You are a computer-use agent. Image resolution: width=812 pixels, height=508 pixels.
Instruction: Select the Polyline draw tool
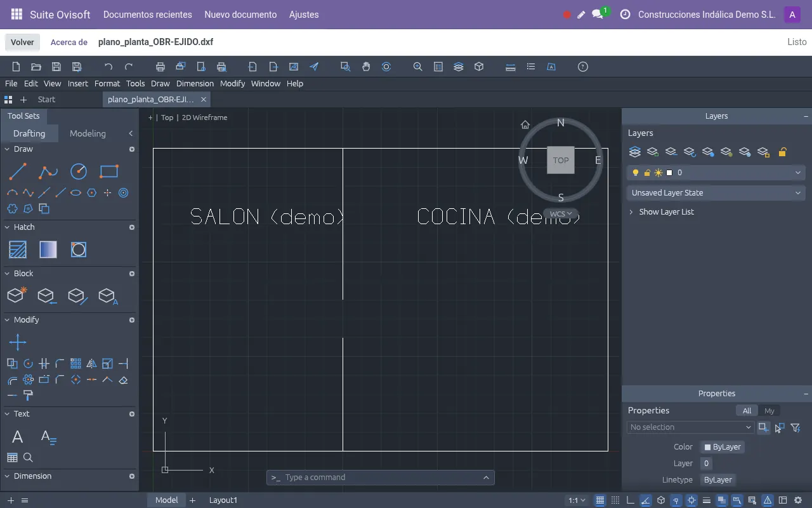coord(48,171)
